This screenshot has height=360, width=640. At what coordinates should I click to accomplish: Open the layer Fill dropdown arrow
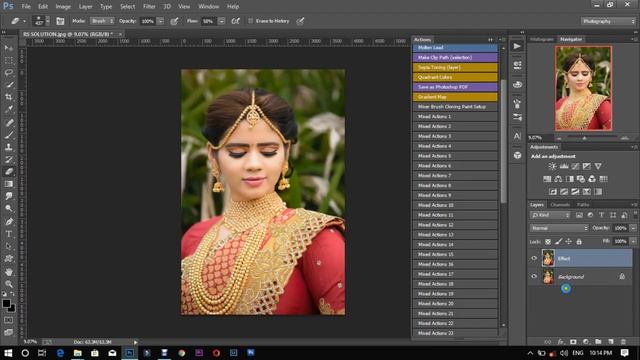pos(633,242)
